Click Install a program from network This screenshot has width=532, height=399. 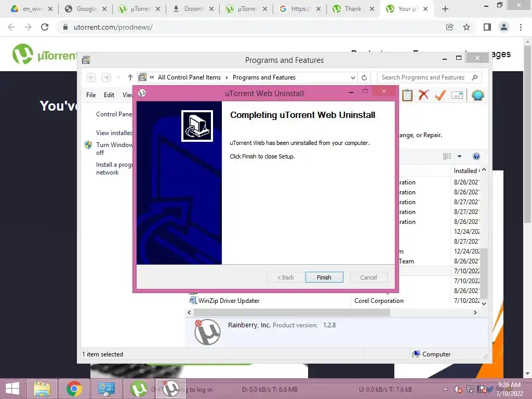[x=114, y=168]
